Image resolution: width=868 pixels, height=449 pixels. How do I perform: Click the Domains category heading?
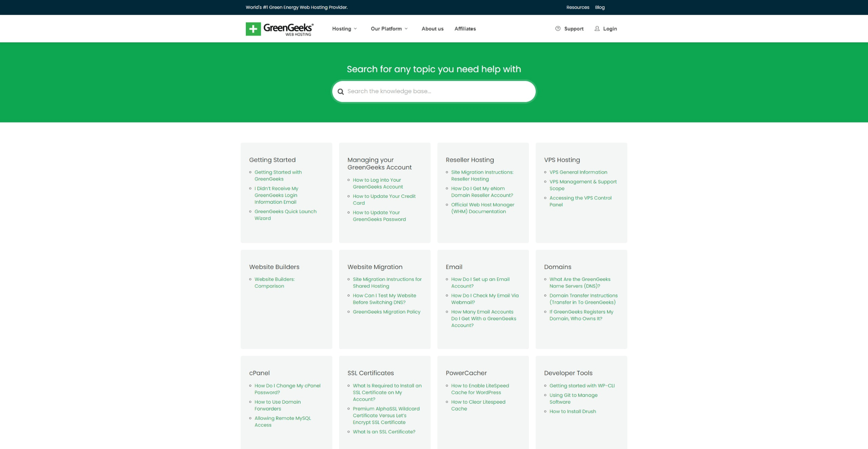point(557,267)
